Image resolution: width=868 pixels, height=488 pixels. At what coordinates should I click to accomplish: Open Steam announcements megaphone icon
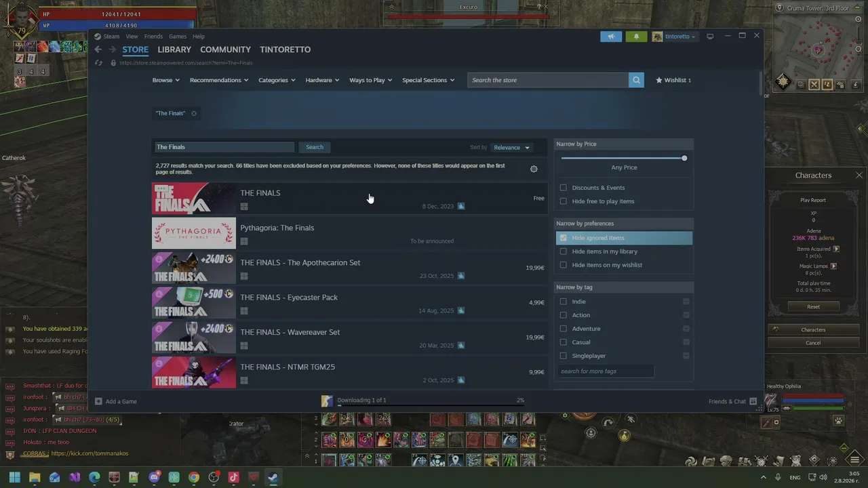tap(611, 37)
